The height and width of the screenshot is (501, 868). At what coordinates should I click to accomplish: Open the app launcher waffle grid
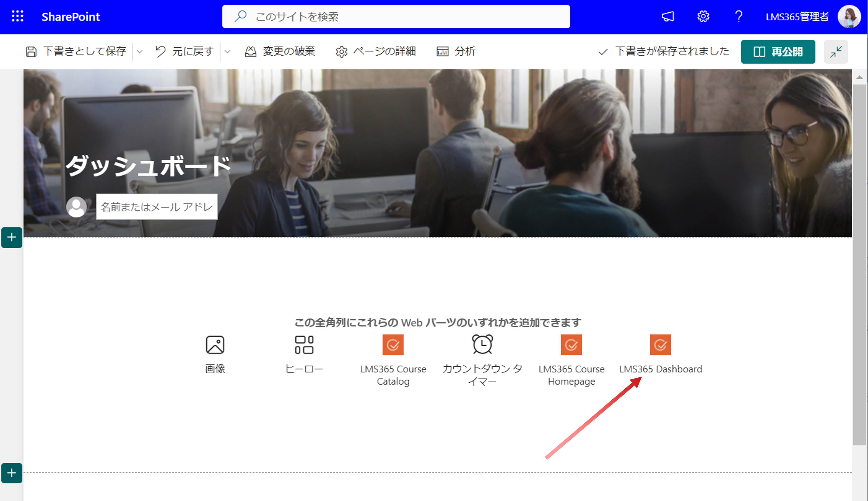[17, 16]
